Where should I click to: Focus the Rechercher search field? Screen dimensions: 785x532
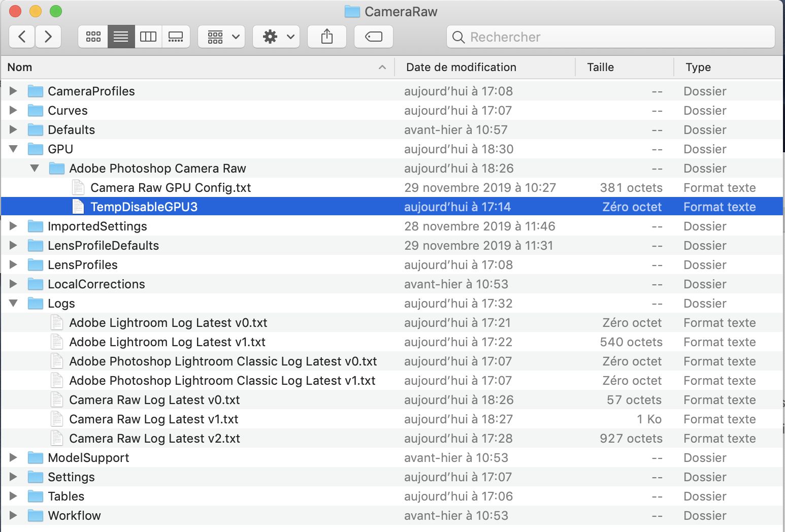click(611, 37)
